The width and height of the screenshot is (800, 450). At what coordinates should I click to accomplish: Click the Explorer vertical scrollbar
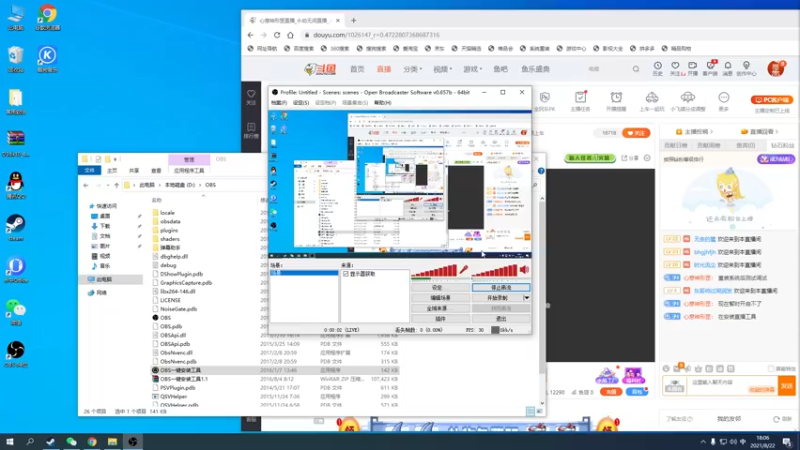point(542,286)
